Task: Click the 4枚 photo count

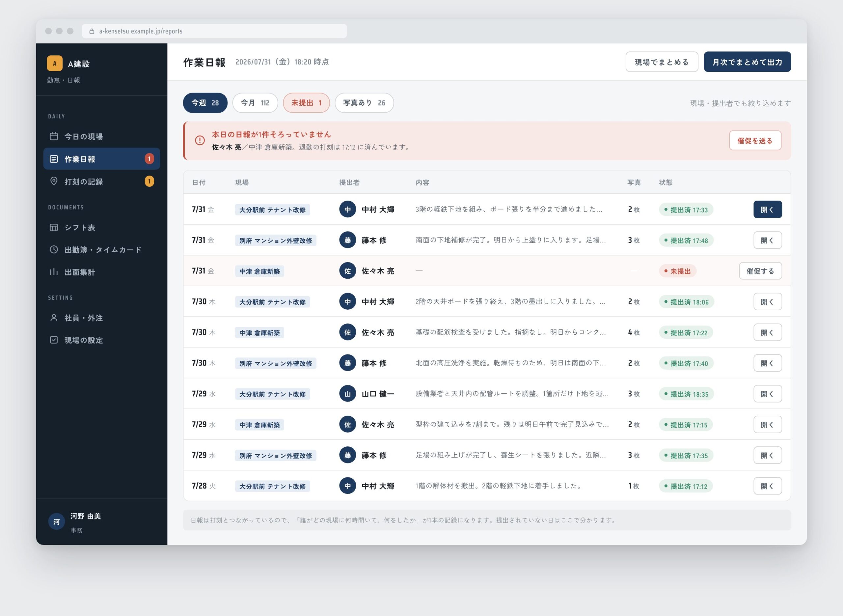Action: click(x=634, y=332)
